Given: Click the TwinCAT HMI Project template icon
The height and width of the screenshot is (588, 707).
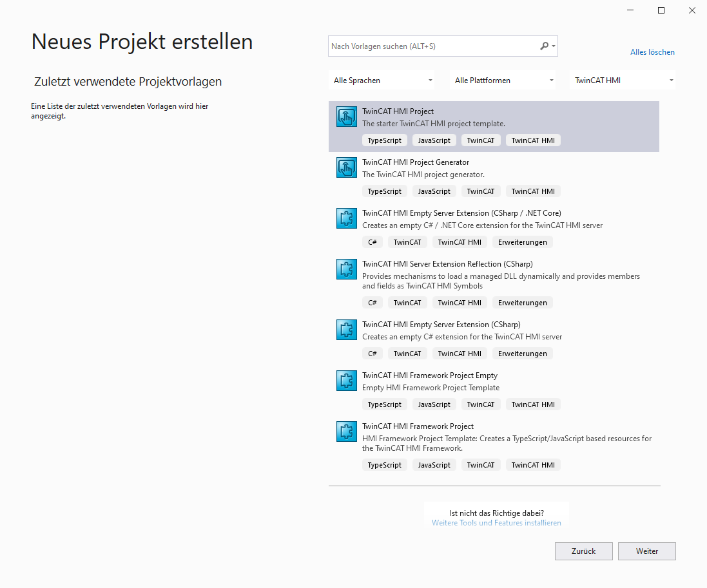Looking at the screenshot, I should [346, 117].
